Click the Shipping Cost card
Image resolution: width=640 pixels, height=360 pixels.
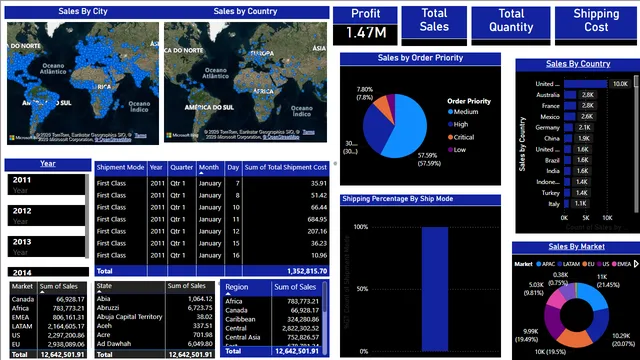pos(596,26)
